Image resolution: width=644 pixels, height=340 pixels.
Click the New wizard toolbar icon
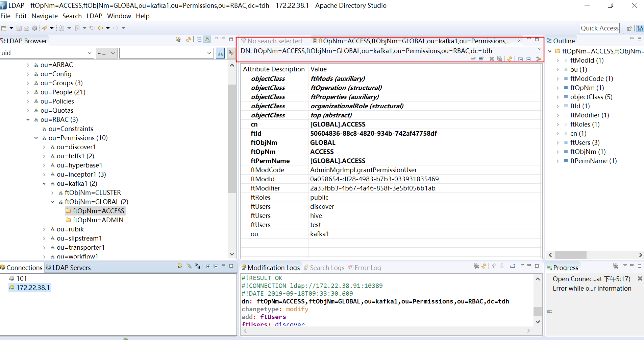point(4,28)
